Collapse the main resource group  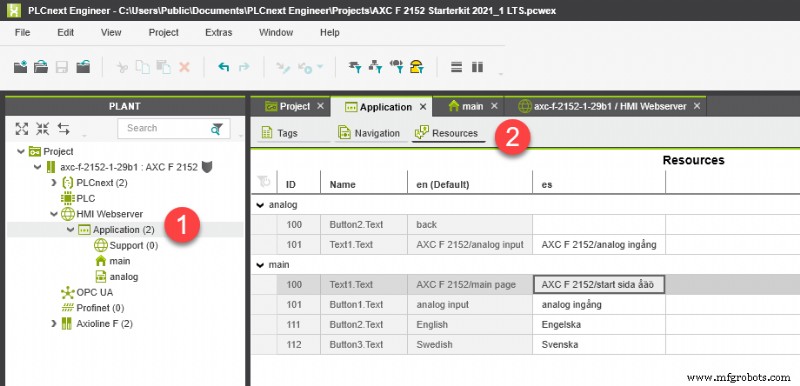[260, 265]
